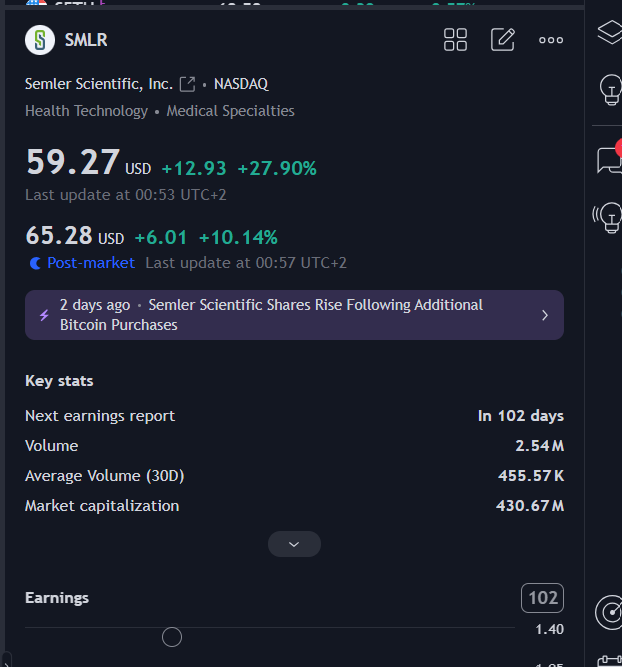Click the earnings chart circle marker
Image resolution: width=622 pixels, height=667 pixels.
[172, 637]
